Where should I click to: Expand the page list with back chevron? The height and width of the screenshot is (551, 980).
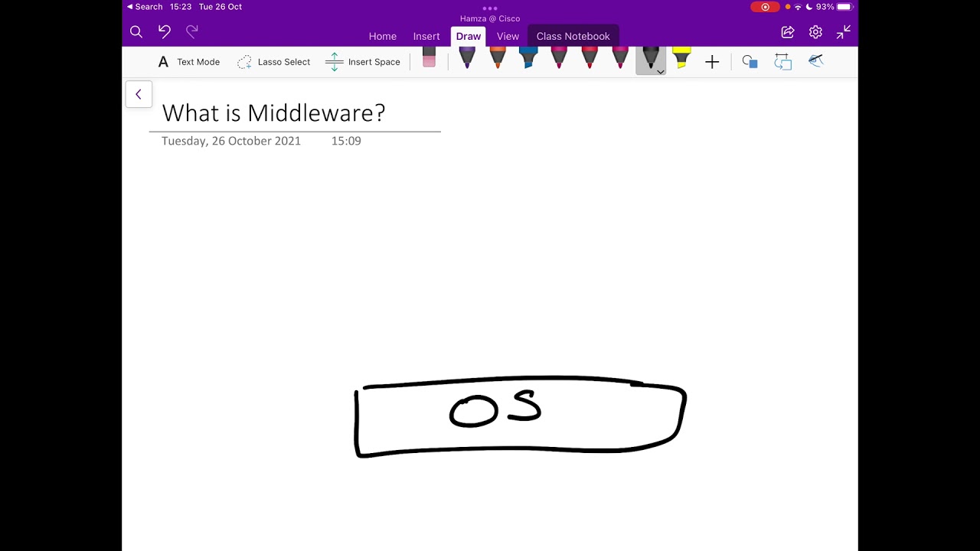[x=139, y=94]
